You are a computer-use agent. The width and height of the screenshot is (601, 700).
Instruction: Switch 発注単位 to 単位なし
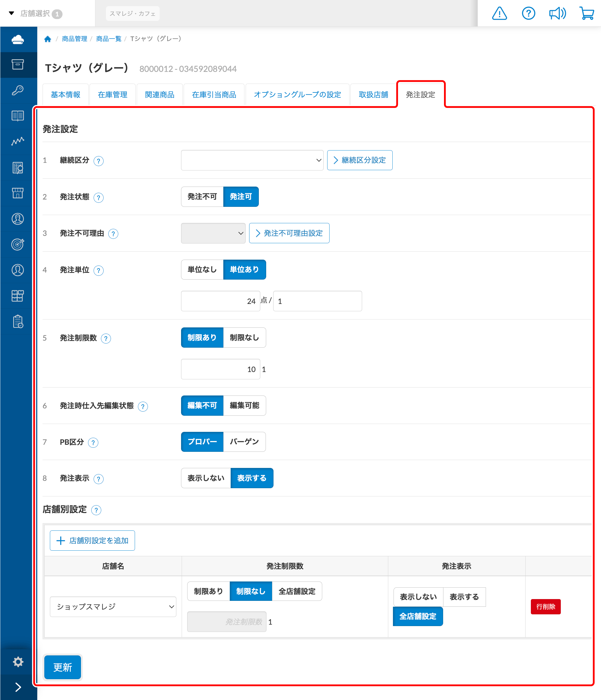point(202,270)
